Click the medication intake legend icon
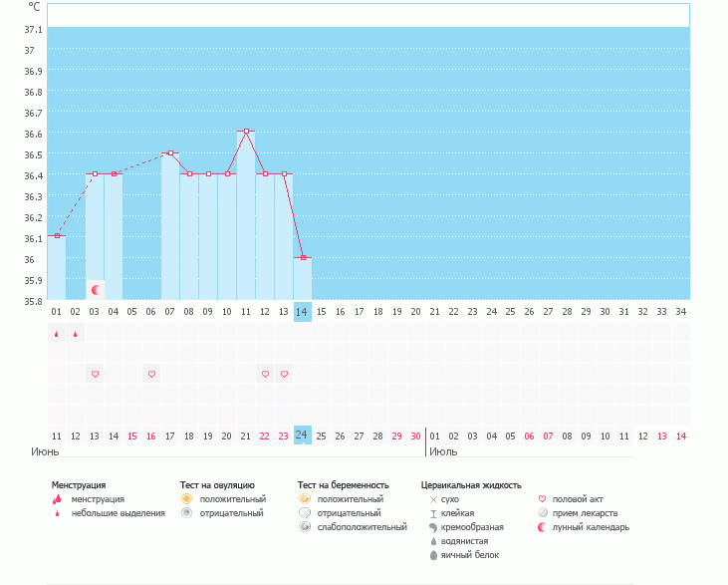 click(x=543, y=513)
